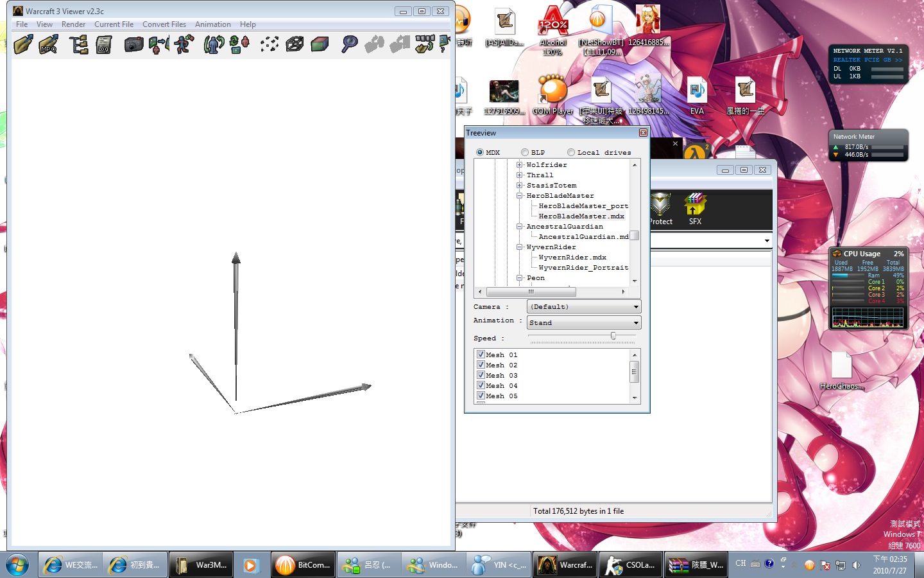Select the HeroBladeMaster portrait tree entry
Image resolution: width=924 pixels, height=578 pixels.
[583, 206]
